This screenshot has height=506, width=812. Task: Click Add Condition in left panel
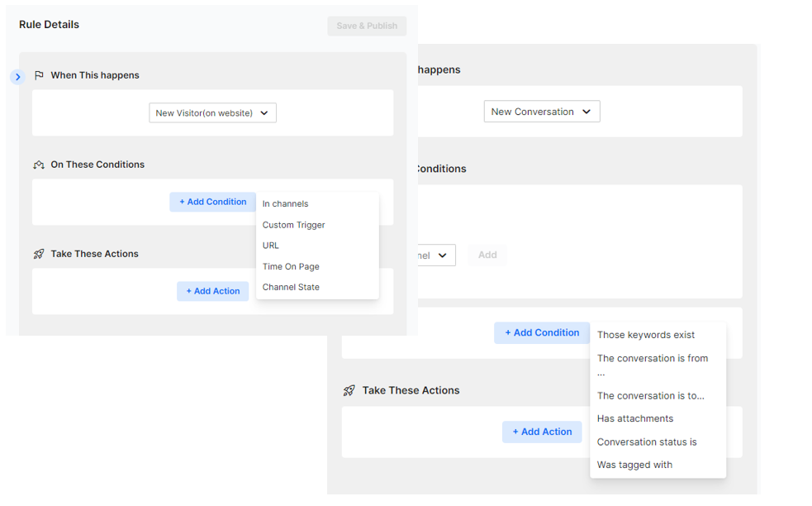click(x=213, y=202)
